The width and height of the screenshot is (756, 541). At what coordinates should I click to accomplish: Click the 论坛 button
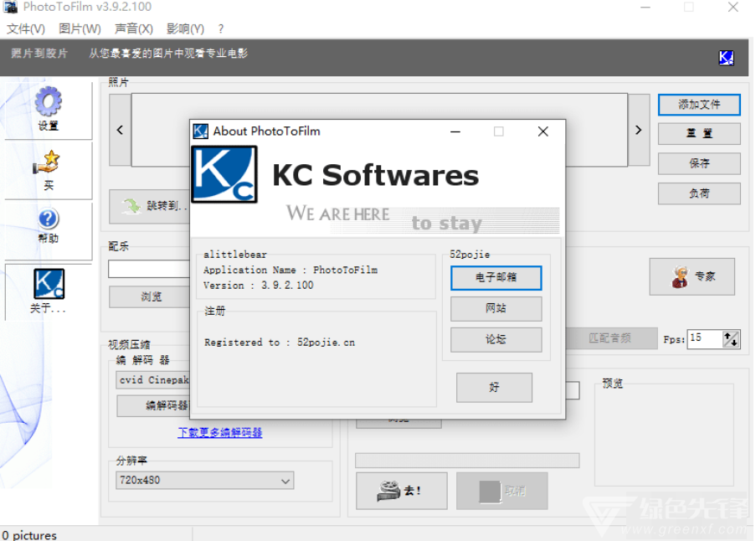point(496,339)
